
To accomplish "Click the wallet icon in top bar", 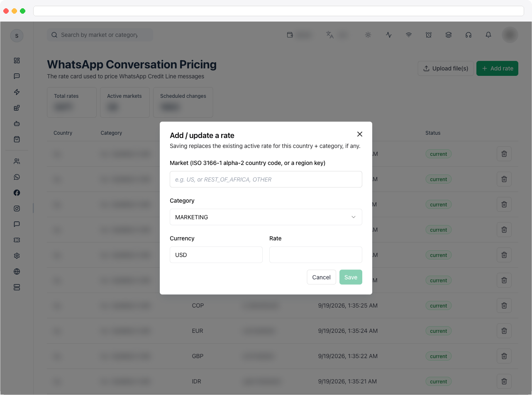I will point(290,35).
